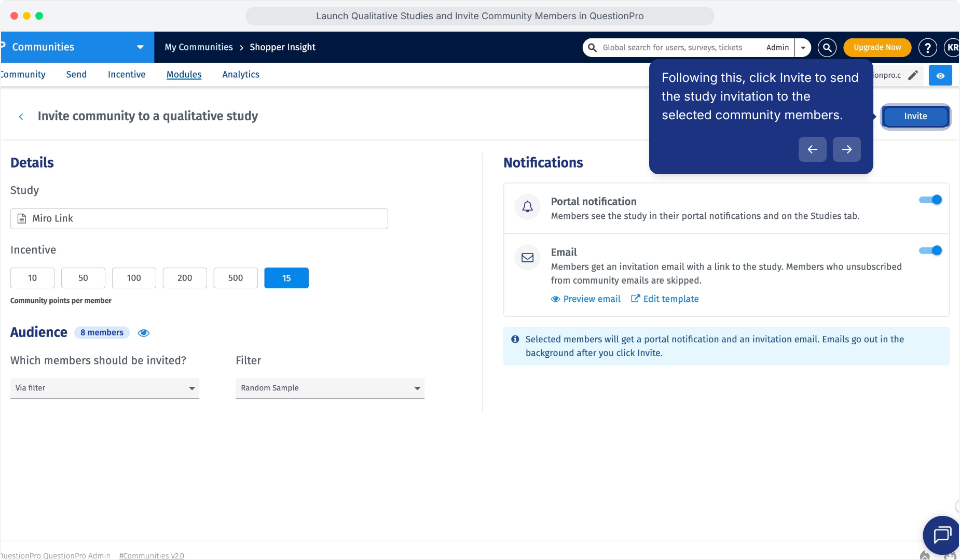Select the 200 points incentive

coord(185,278)
